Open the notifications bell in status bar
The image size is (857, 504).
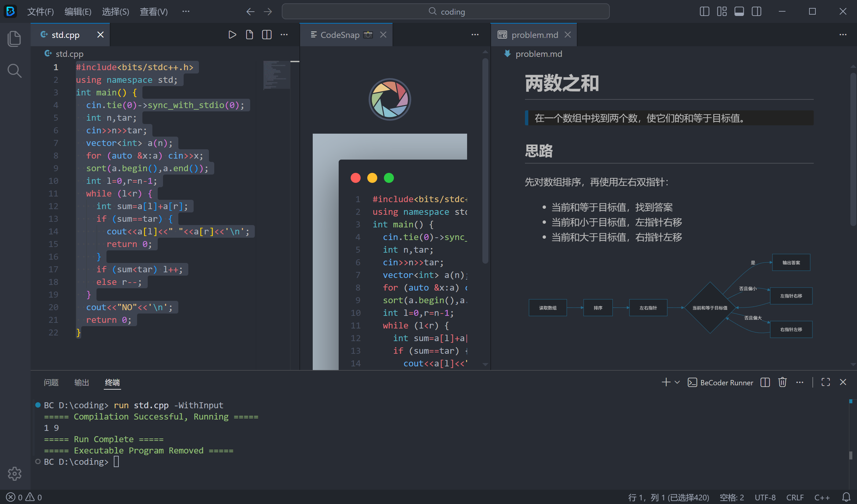click(846, 497)
